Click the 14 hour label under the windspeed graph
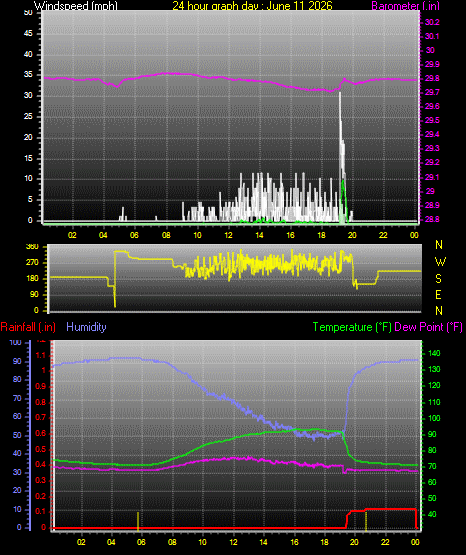 click(259, 235)
